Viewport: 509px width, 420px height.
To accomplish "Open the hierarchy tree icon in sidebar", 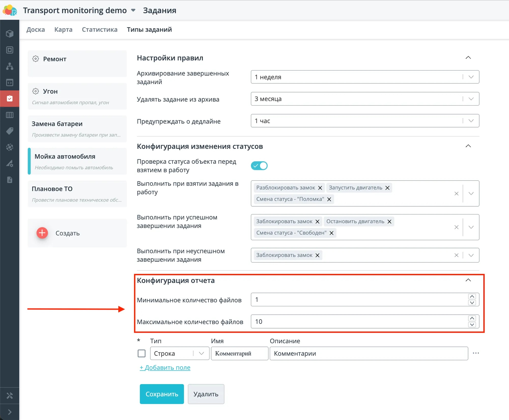I will coord(10,66).
